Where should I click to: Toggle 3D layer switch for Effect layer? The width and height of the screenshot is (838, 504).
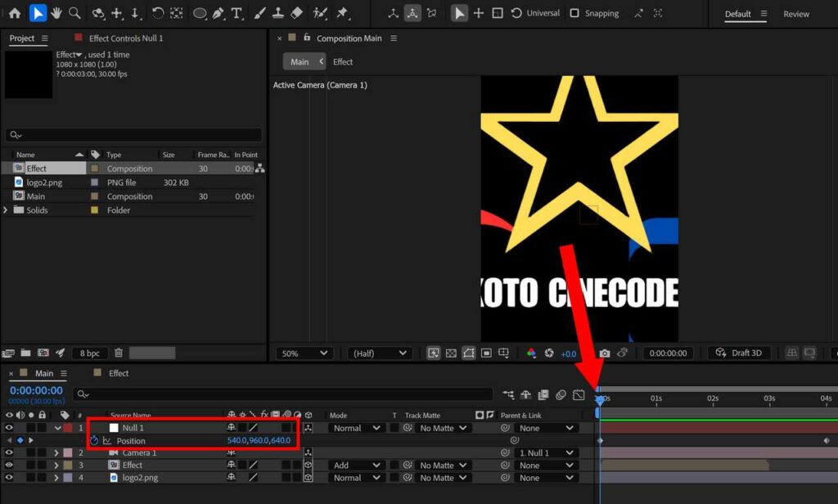point(308,465)
